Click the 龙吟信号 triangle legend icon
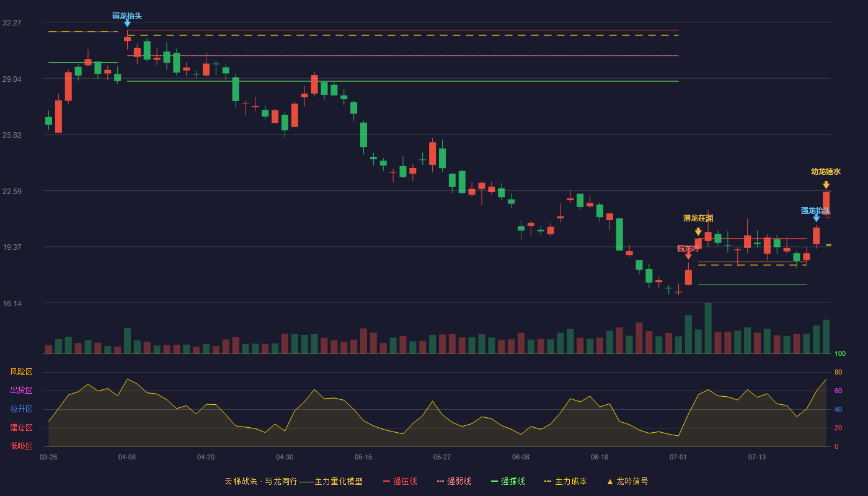The width and height of the screenshot is (868, 496). point(609,482)
